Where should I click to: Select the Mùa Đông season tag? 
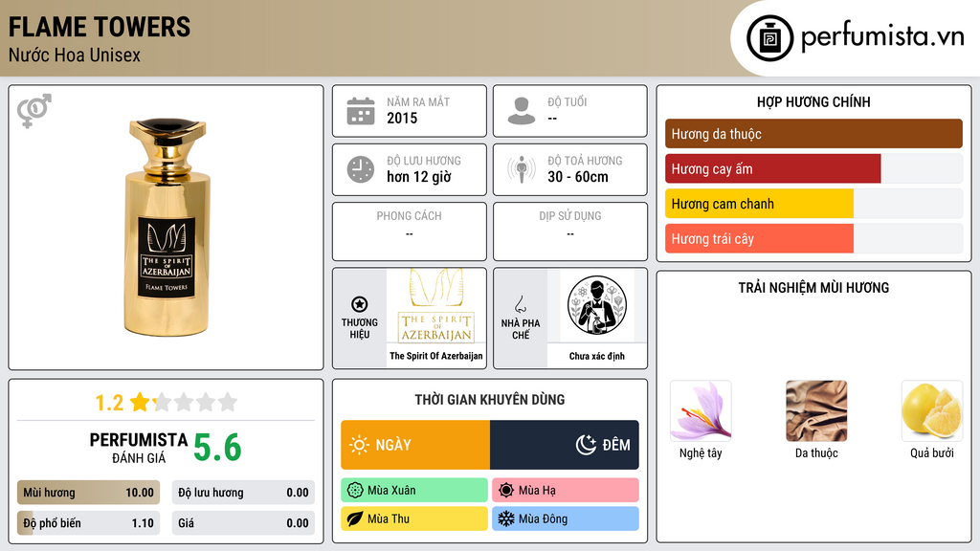[x=566, y=518]
